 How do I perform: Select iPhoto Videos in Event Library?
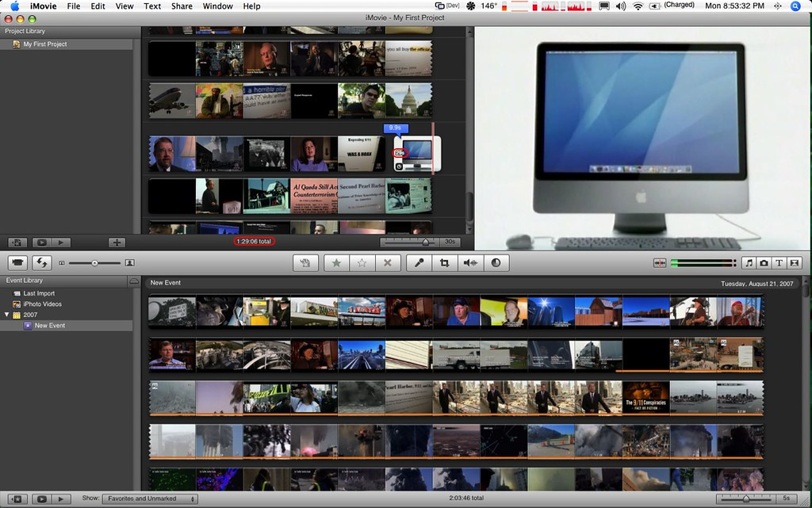pyautogui.click(x=42, y=304)
